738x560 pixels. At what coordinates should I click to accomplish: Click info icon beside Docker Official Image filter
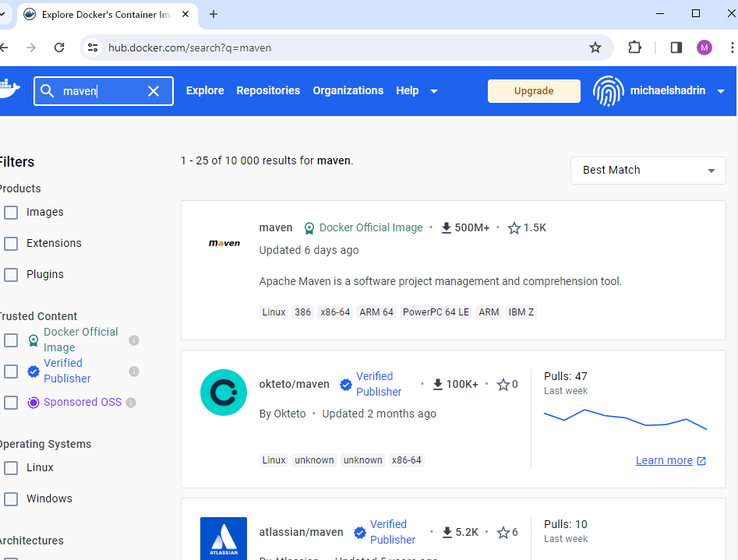tap(134, 340)
